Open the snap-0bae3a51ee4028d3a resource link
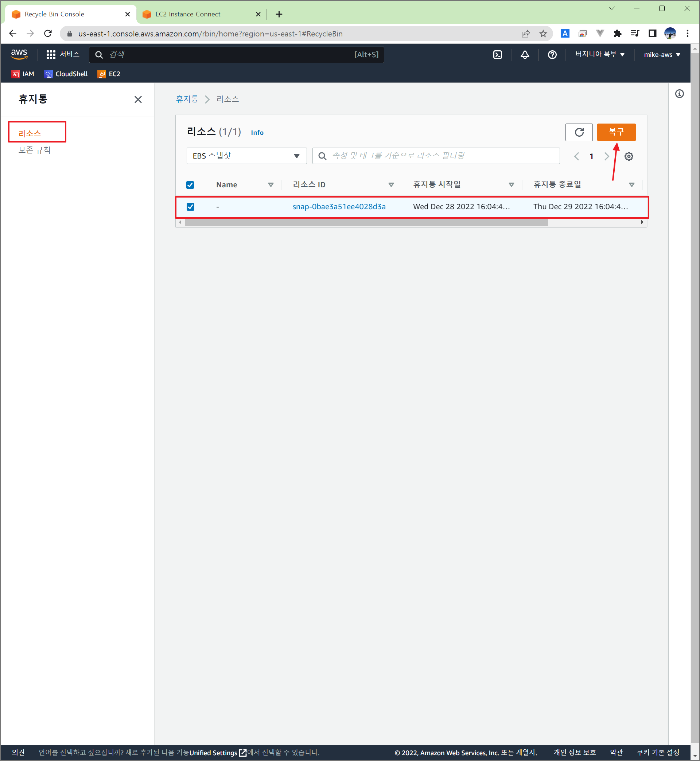Screen dimensions: 700x761 pos(339,207)
